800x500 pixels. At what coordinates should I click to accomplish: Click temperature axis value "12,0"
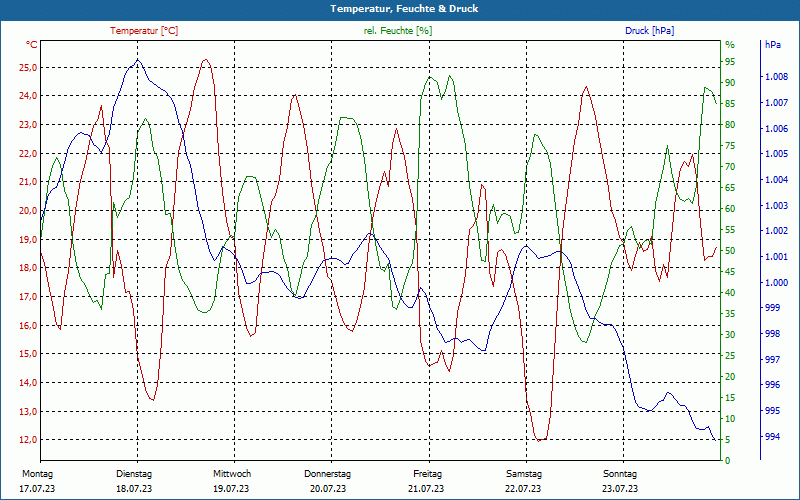pos(28,440)
